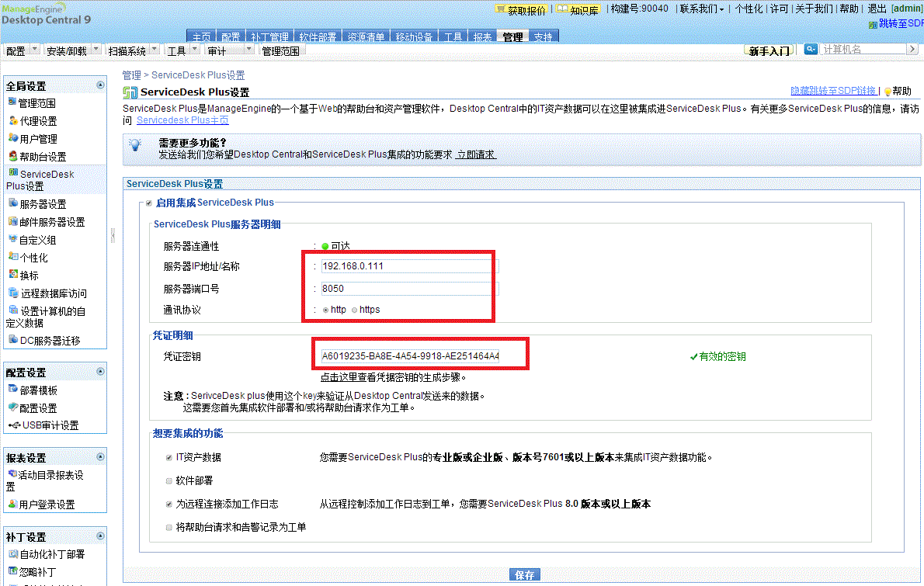This screenshot has height=586, width=924.
Task: Click the 个性化 sidebar icon
Action: coord(13,256)
